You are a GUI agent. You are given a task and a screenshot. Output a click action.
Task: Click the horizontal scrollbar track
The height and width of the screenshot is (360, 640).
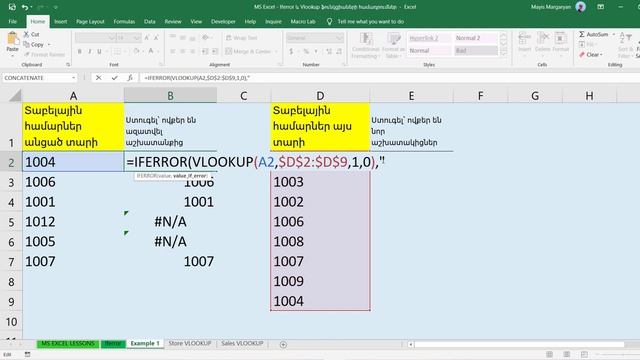pos(518,344)
